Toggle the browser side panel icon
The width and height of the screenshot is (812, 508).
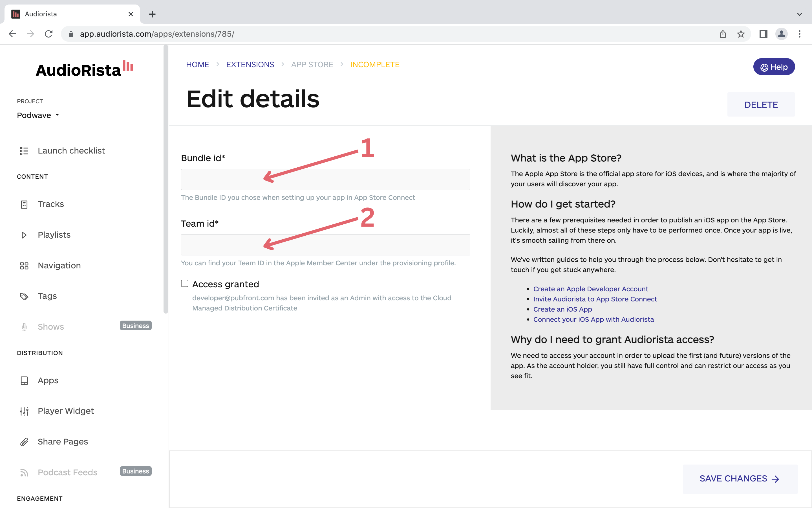763,34
